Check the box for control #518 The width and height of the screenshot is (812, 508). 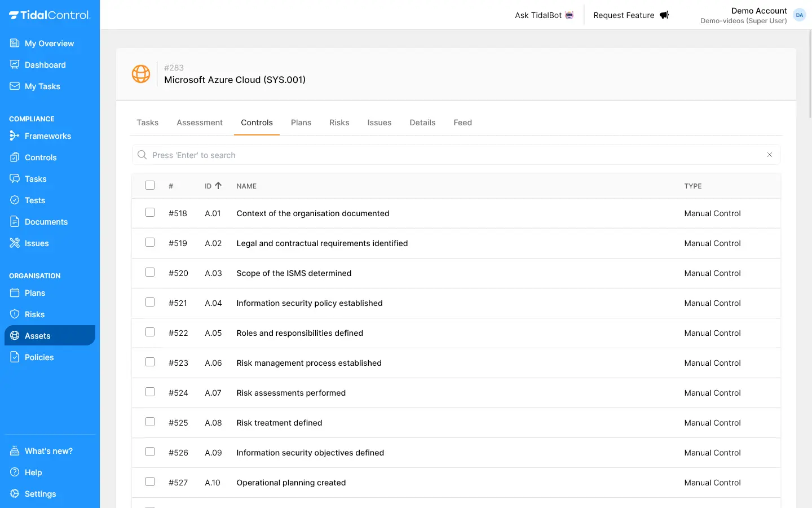pyautogui.click(x=150, y=213)
